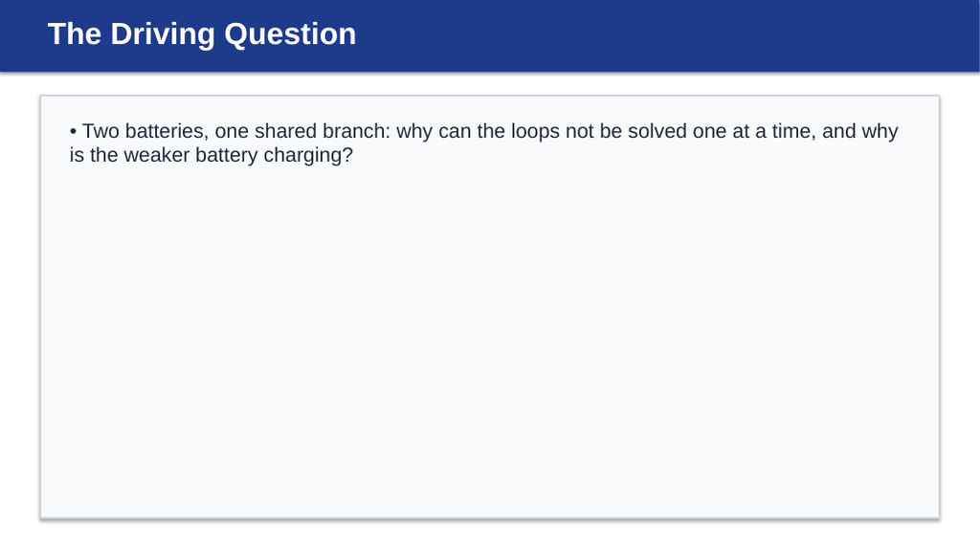Screen dimensions: 980x551
Task: Click the word 'Driving' in the title
Action: pyautogui.click(x=163, y=35)
